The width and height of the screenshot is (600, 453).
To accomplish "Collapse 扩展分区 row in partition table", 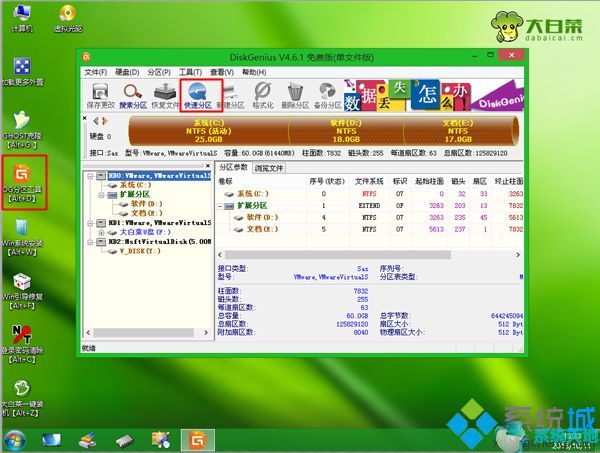I will [220, 206].
